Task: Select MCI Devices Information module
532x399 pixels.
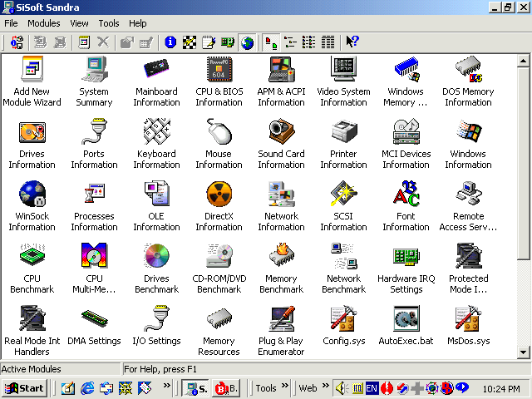Action: pyautogui.click(x=406, y=144)
